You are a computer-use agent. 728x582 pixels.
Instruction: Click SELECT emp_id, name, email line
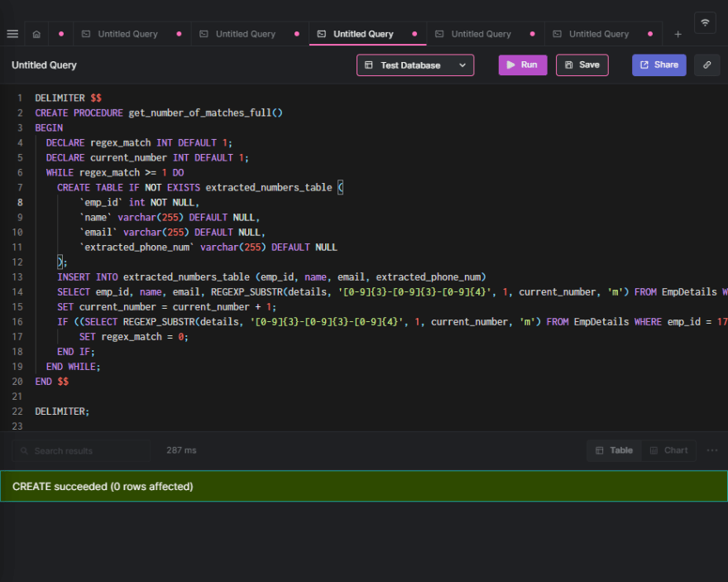click(x=392, y=291)
